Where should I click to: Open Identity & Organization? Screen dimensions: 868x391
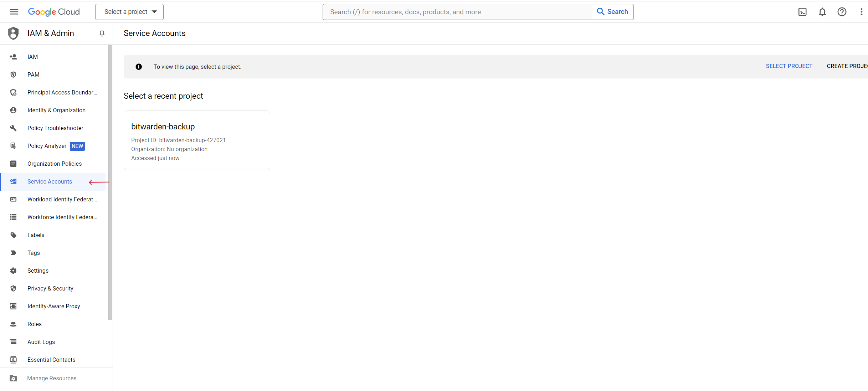pyautogui.click(x=56, y=110)
